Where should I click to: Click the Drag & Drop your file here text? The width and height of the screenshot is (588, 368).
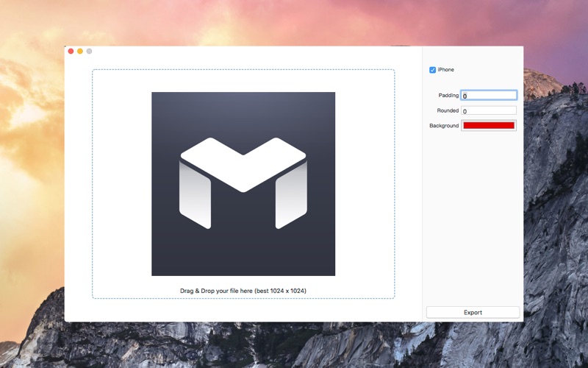click(x=243, y=291)
